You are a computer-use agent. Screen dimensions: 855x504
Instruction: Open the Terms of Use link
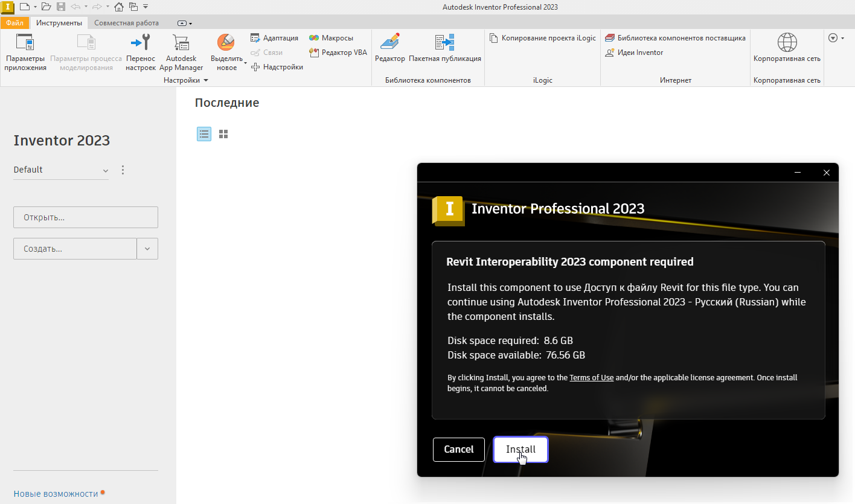tap(592, 378)
